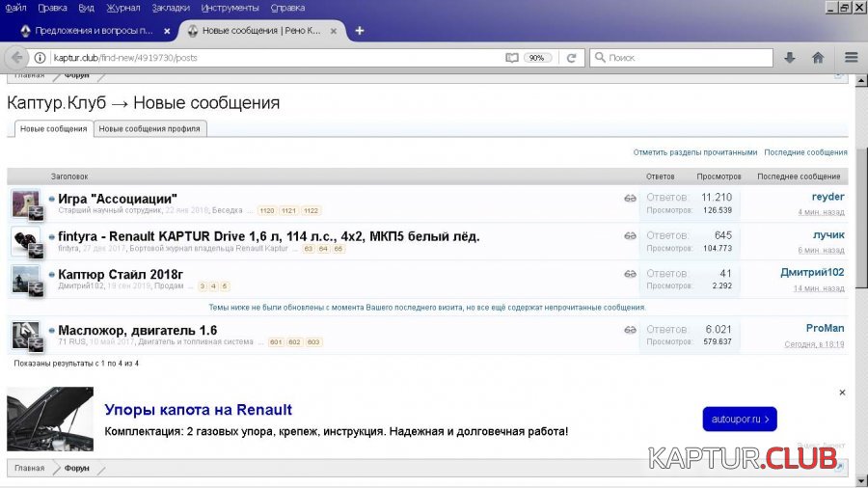Click the address bar URL field

tap(277, 58)
